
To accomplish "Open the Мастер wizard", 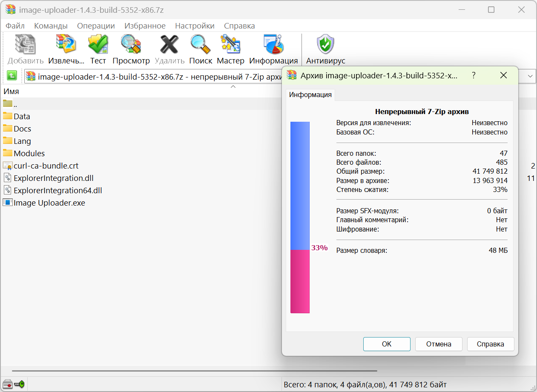I will coord(230,44).
